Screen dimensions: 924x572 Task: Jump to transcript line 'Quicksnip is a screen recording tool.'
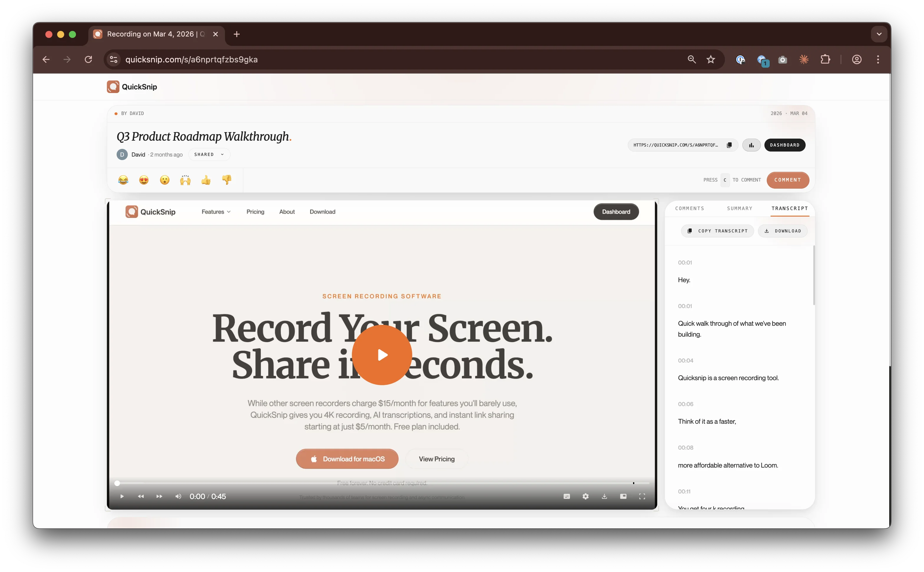click(x=728, y=378)
